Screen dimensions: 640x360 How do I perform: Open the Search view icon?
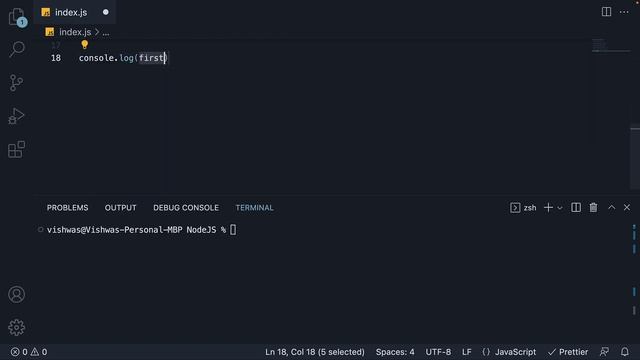(17, 49)
